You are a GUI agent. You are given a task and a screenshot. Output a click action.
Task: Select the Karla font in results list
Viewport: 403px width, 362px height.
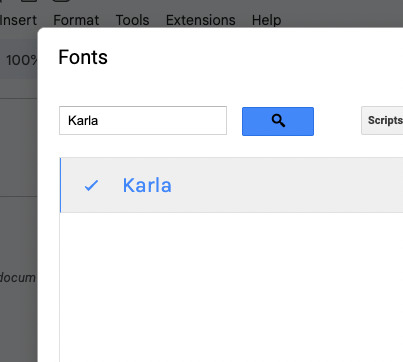tap(231, 185)
